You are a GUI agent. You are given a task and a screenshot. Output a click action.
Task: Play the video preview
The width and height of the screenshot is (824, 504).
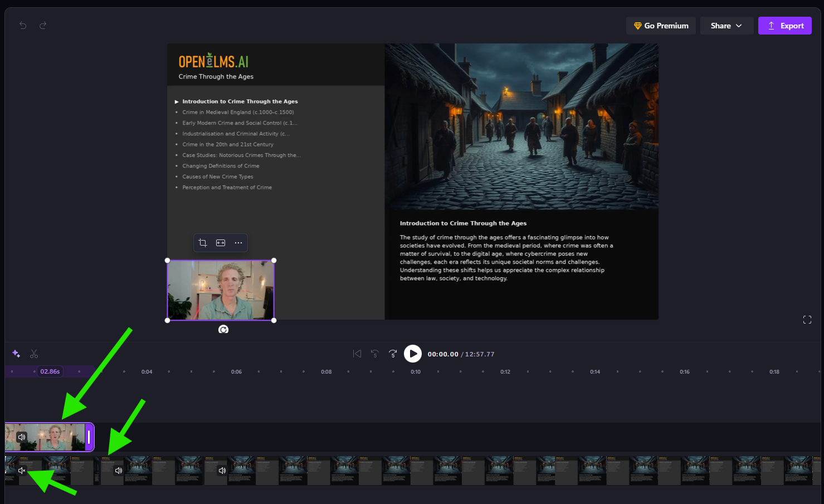pyautogui.click(x=413, y=354)
